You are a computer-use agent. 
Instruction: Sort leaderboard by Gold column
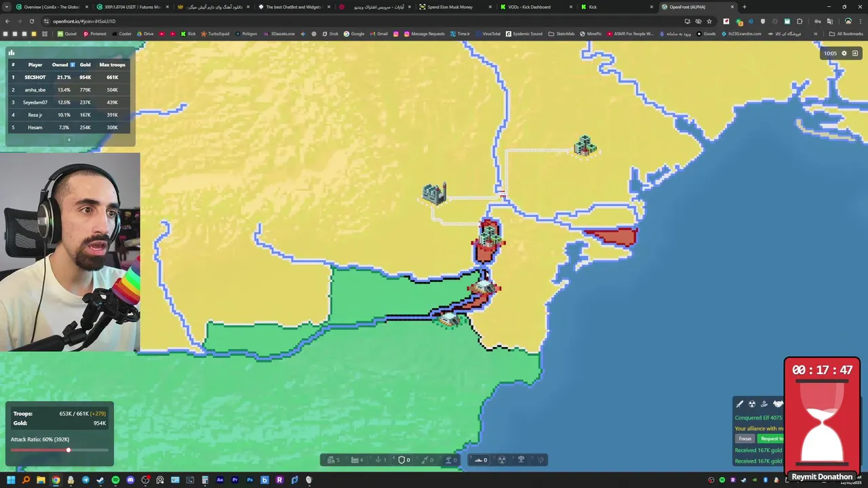85,64
